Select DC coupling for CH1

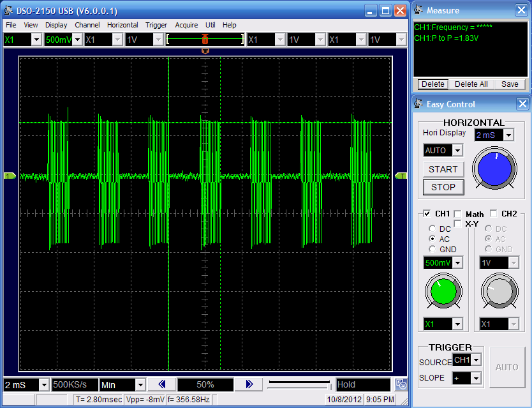pyautogui.click(x=432, y=229)
